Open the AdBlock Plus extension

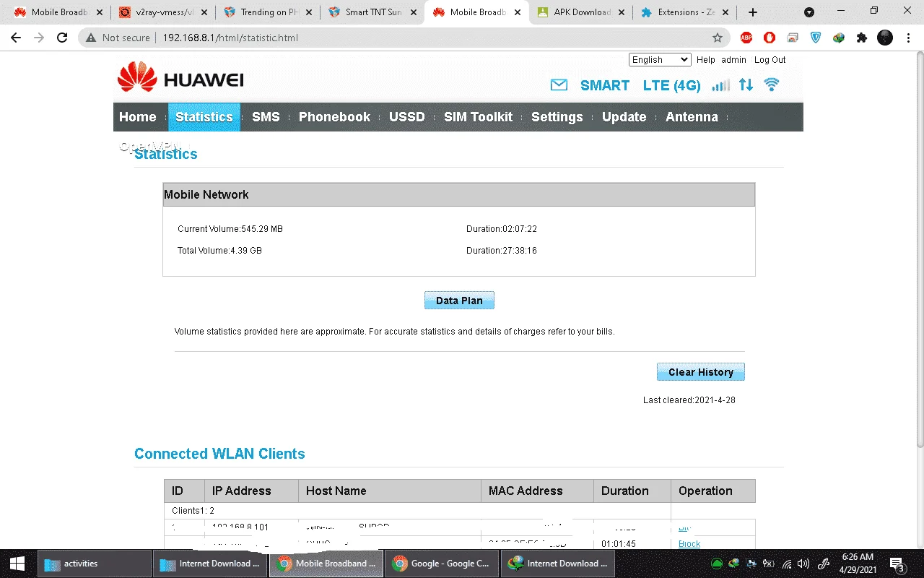point(746,38)
